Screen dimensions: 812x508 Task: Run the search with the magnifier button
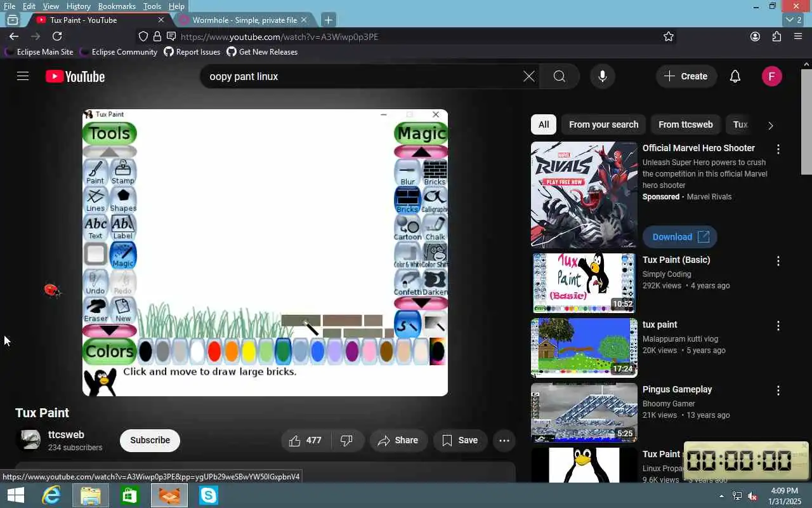coord(559,76)
